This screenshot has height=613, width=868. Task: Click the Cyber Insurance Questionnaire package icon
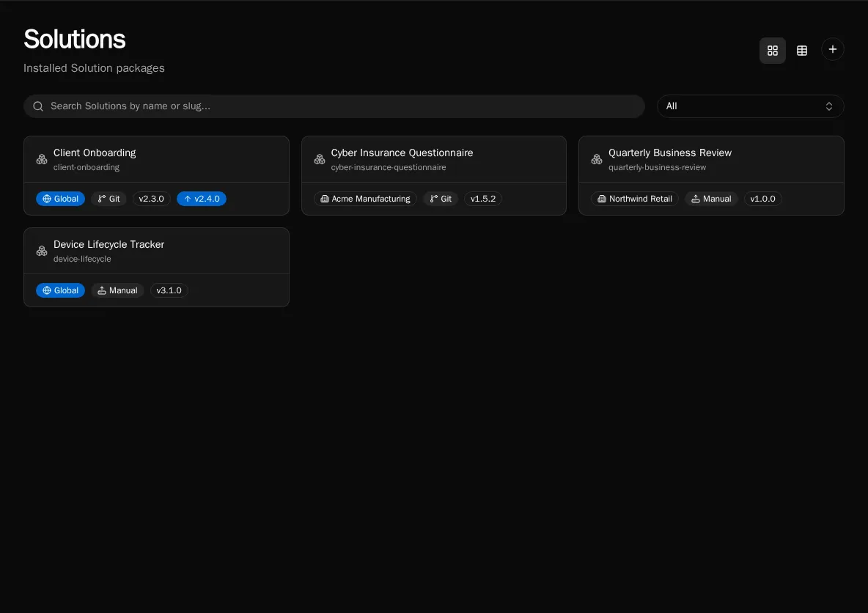pyautogui.click(x=320, y=159)
